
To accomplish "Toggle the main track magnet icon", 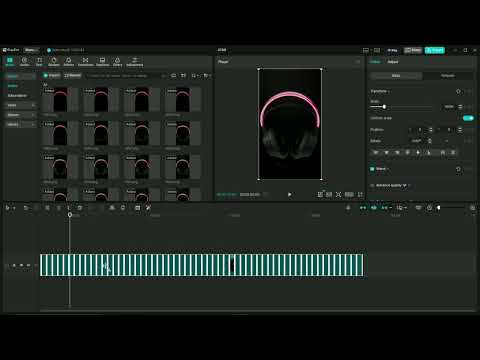I will 363,208.
